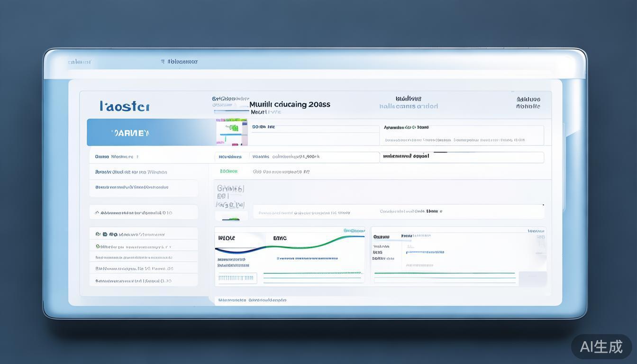Click the barcode-style box under the WEDUE chart
The image size is (637, 364).
[236, 278]
